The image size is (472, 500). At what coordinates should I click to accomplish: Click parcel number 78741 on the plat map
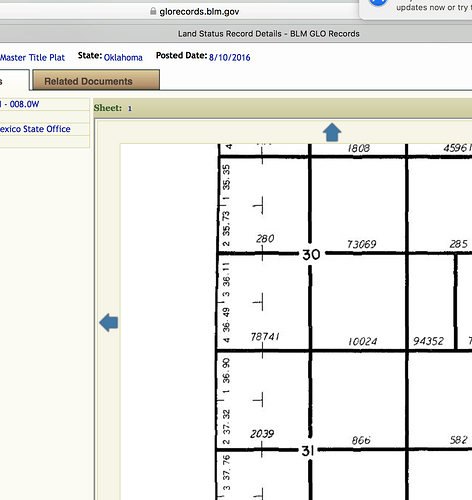pyautogui.click(x=265, y=337)
